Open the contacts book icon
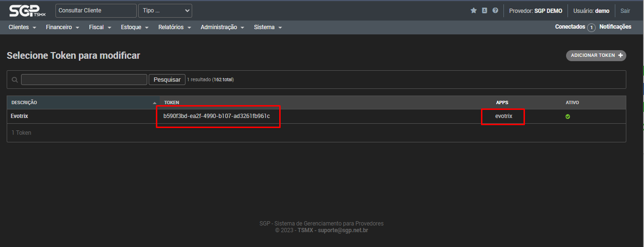The width and height of the screenshot is (644, 247). pyautogui.click(x=484, y=11)
